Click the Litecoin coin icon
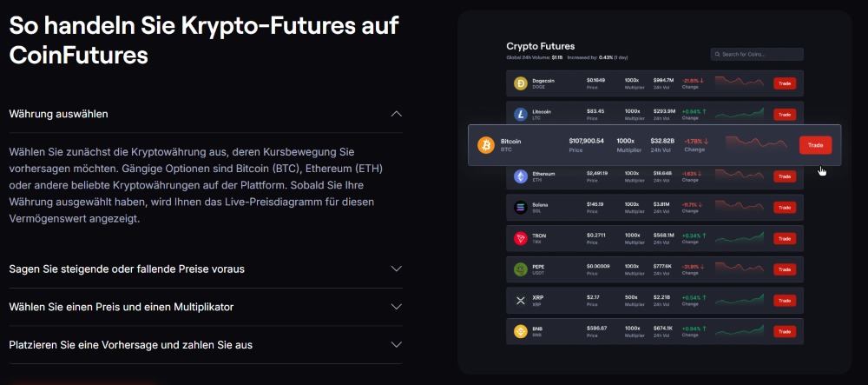The image size is (868, 385). (x=521, y=114)
